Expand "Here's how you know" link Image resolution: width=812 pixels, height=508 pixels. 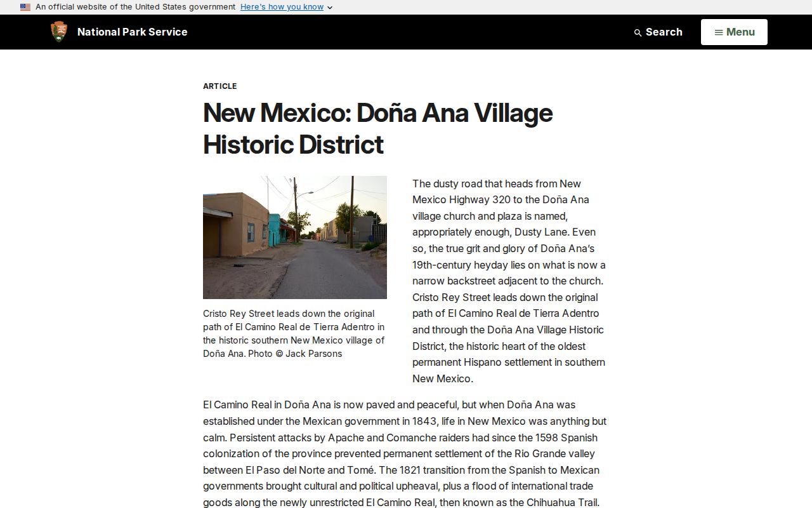[x=286, y=7]
